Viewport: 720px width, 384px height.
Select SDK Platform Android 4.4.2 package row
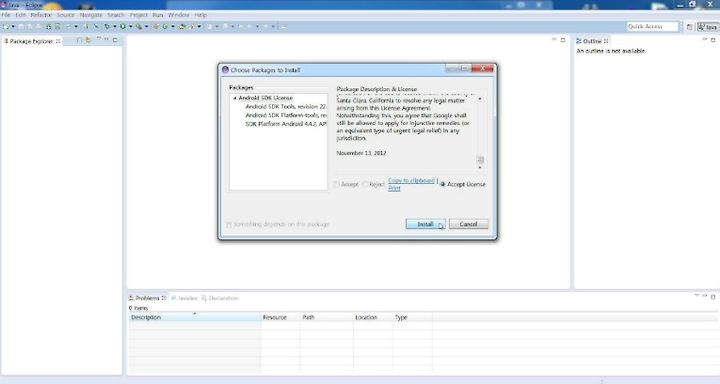pos(286,124)
